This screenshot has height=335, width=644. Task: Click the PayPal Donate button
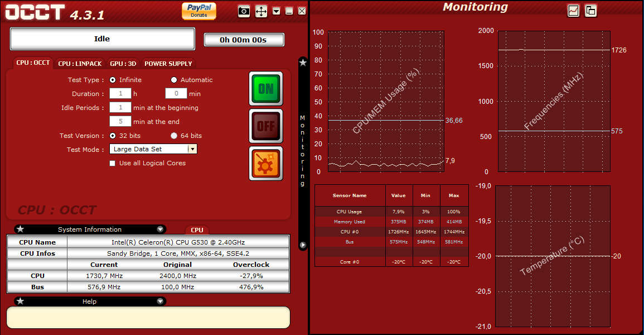(x=199, y=11)
